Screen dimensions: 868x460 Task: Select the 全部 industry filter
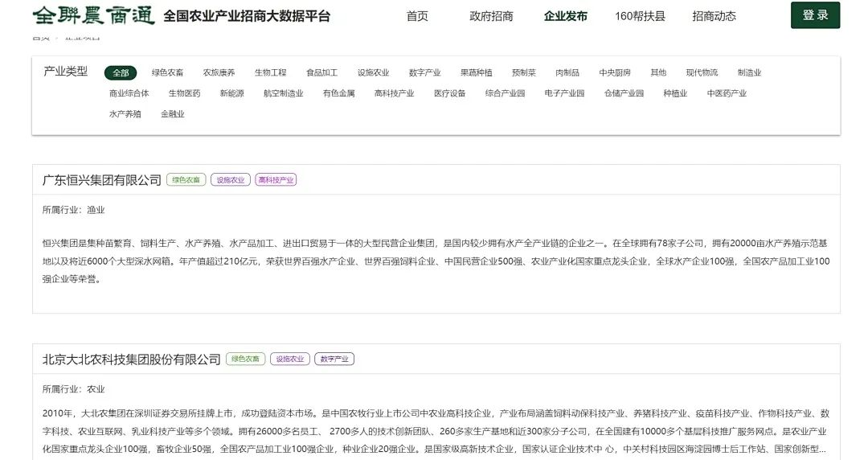point(121,72)
